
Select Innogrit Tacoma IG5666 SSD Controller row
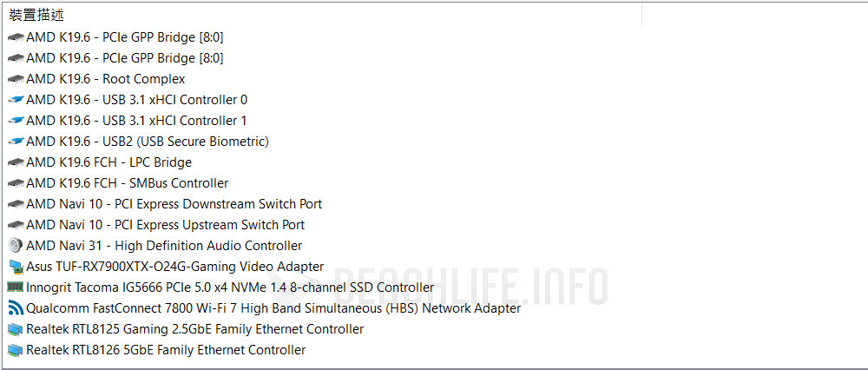pyautogui.click(x=230, y=287)
